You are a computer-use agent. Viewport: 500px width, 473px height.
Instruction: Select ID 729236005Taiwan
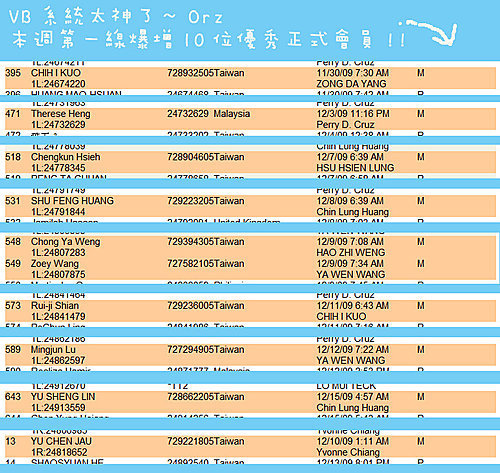(206, 306)
